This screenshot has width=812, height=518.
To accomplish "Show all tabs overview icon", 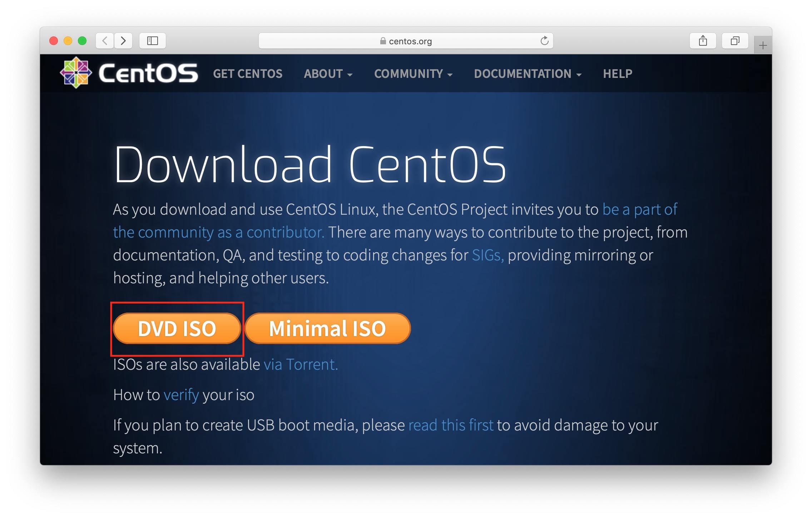I will point(735,41).
